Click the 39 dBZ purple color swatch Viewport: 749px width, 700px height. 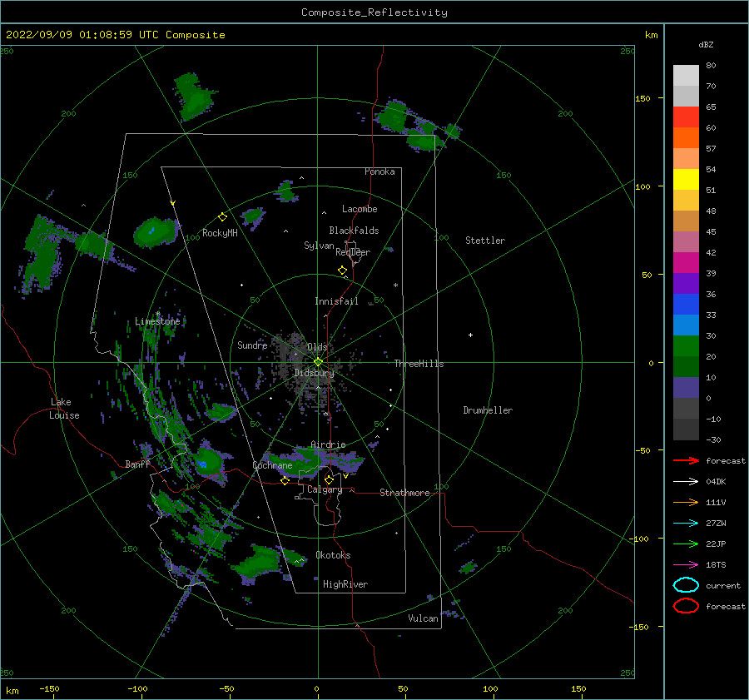pyautogui.click(x=686, y=283)
